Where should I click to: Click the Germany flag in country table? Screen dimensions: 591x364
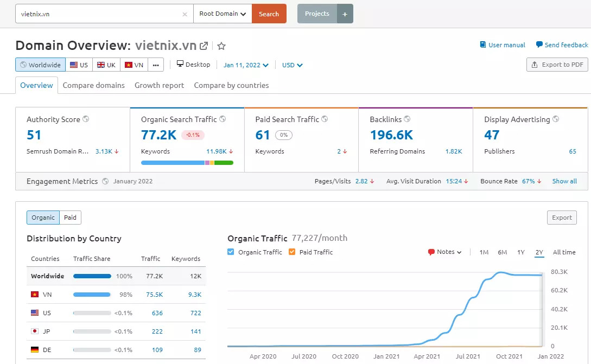[35, 350]
